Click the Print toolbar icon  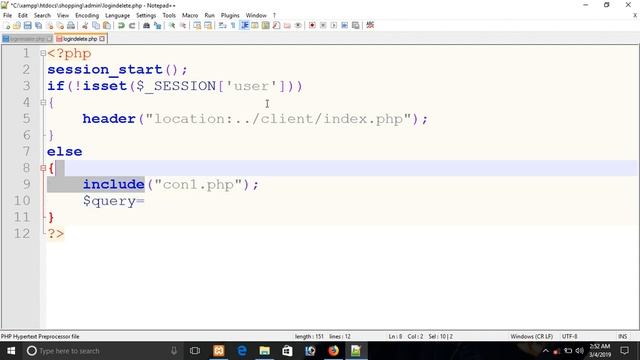tap(71, 25)
